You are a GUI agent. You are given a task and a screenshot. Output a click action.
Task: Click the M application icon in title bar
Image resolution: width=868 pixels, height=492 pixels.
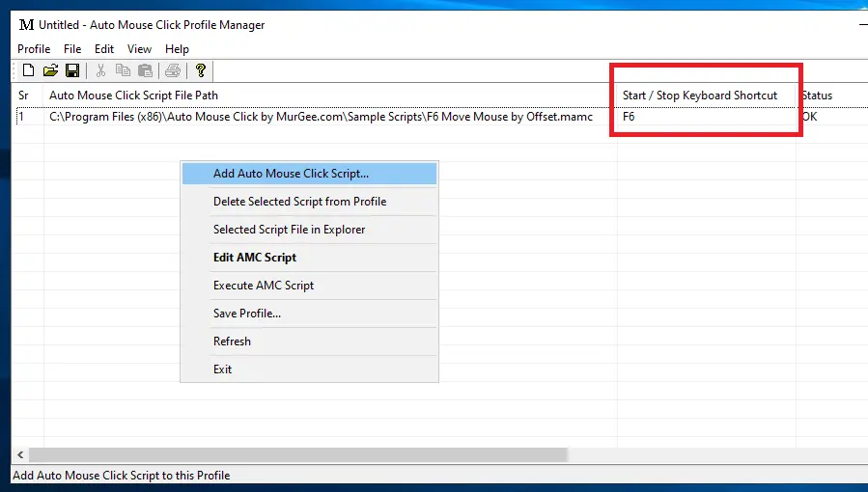26,25
